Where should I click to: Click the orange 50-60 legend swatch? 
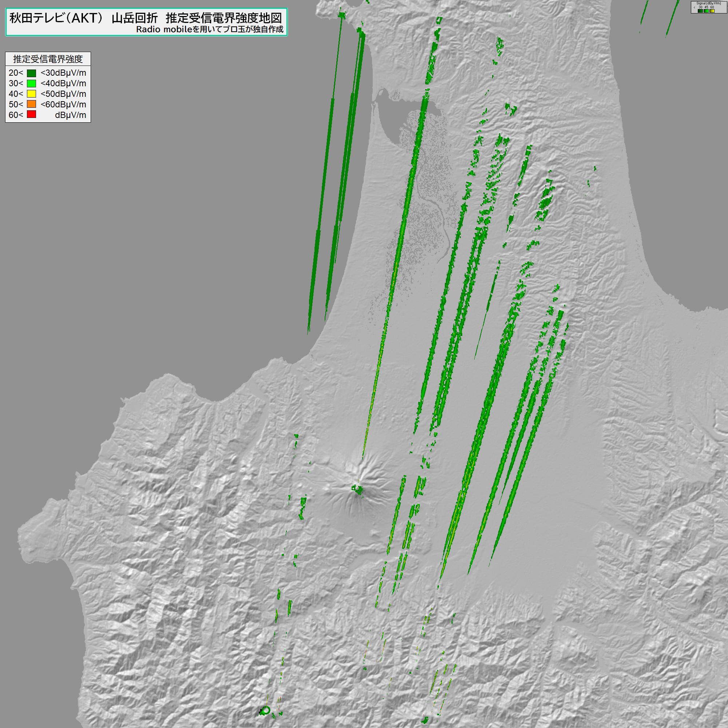[31, 104]
